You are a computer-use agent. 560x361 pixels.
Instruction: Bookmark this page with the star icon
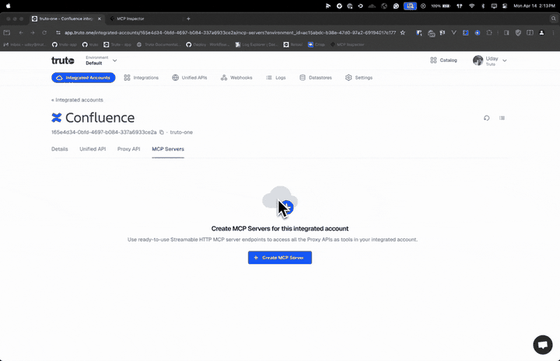(403, 32)
